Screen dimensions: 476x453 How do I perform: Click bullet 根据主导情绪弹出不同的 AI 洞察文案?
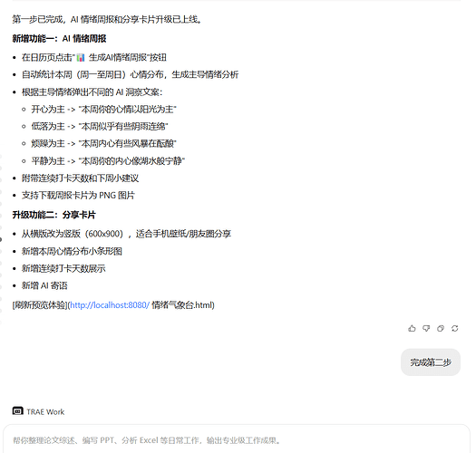pyautogui.click(x=92, y=92)
